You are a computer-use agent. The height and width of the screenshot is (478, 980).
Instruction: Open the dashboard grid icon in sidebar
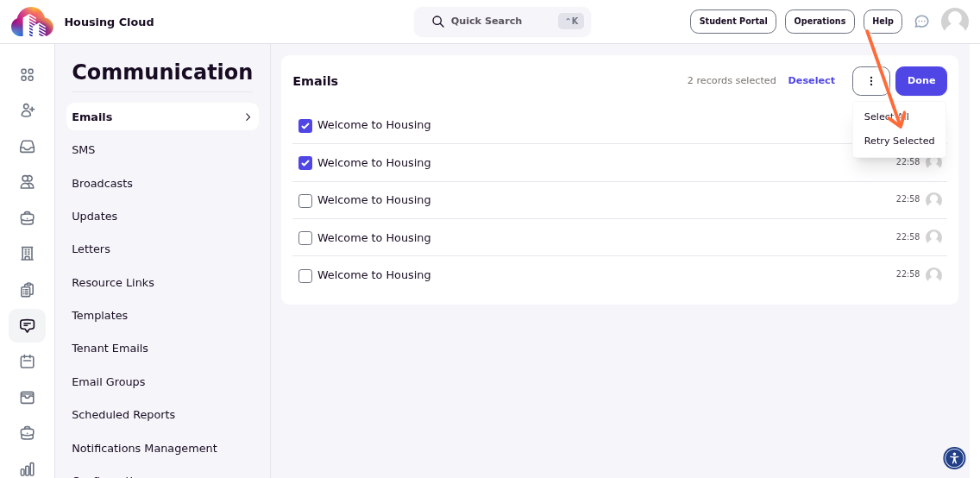pos(27,75)
